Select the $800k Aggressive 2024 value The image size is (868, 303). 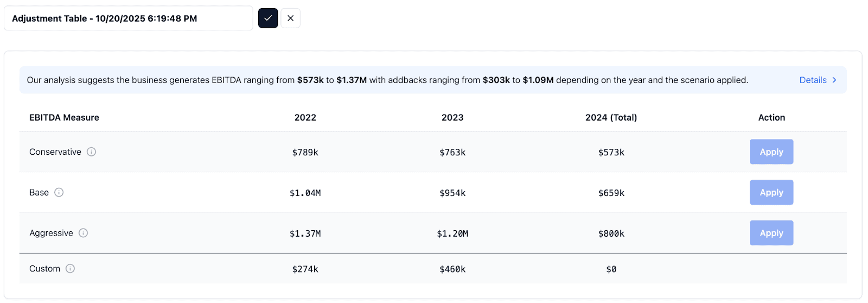click(611, 234)
